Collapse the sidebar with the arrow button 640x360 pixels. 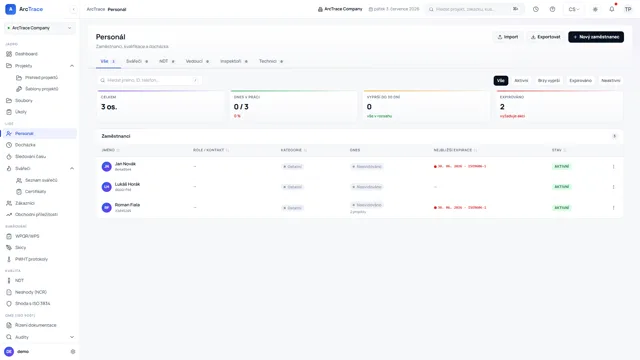tap(73, 9)
